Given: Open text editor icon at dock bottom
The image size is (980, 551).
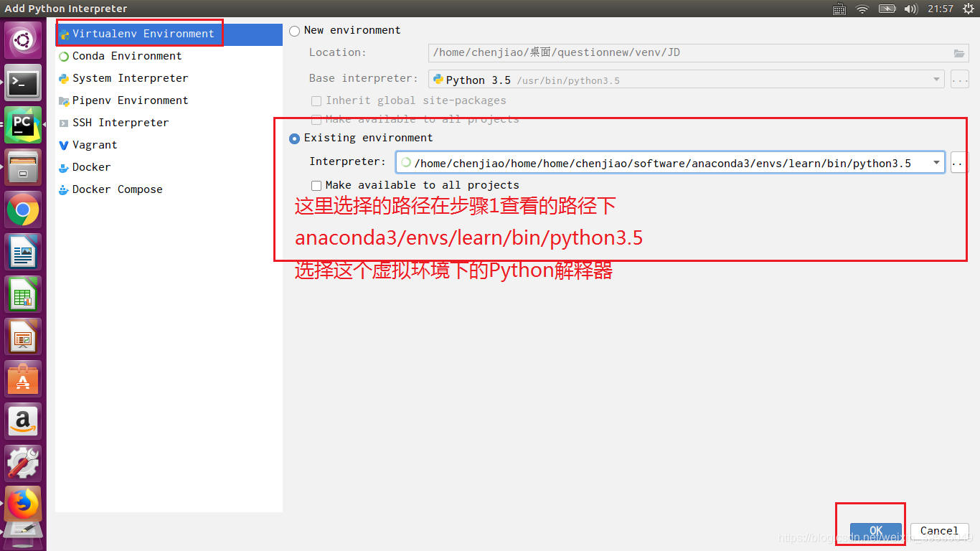Looking at the screenshot, I should tap(24, 535).
